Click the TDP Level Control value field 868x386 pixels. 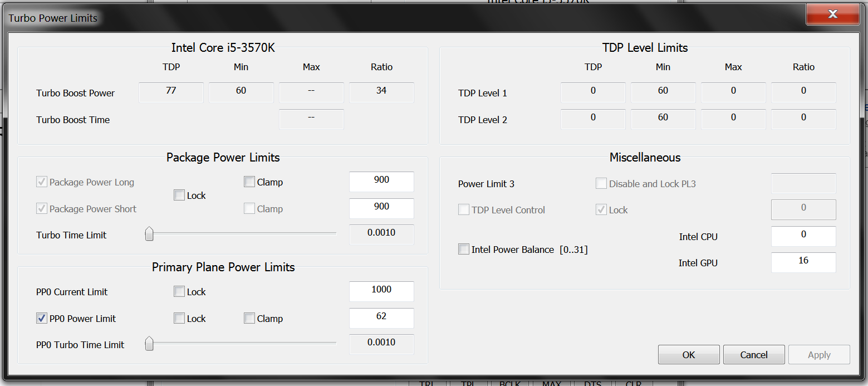tap(803, 209)
